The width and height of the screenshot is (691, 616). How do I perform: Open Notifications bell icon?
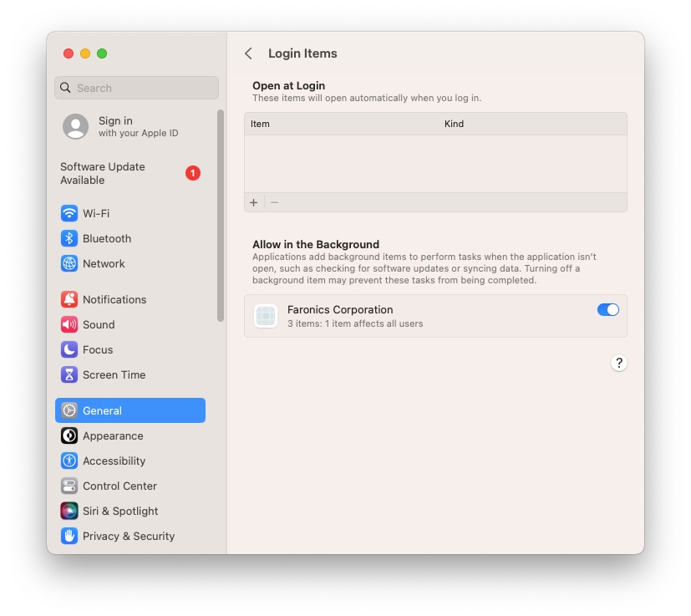tap(69, 299)
